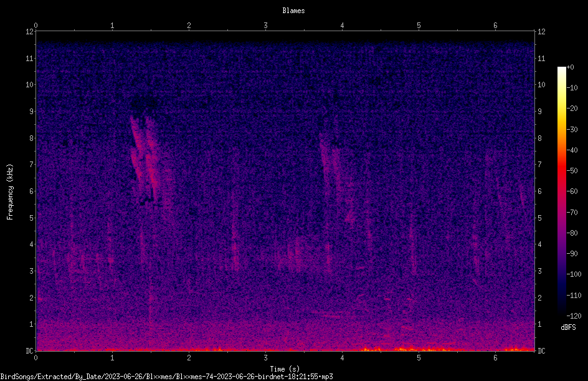Click the "3" second tick on the top time axis
This screenshot has width=588, height=381.
[x=265, y=26]
